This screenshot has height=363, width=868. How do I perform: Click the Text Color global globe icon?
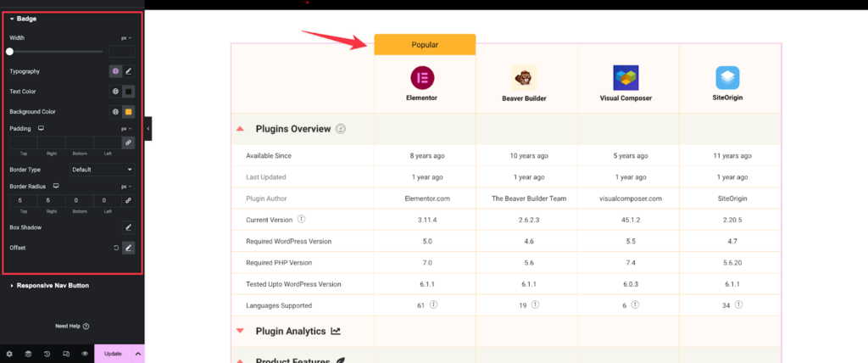pos(115,92)
